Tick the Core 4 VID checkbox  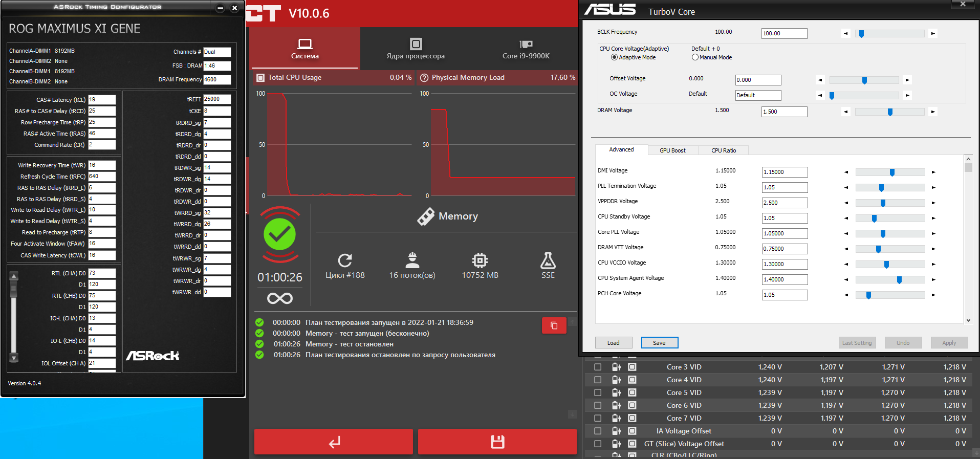598,380
